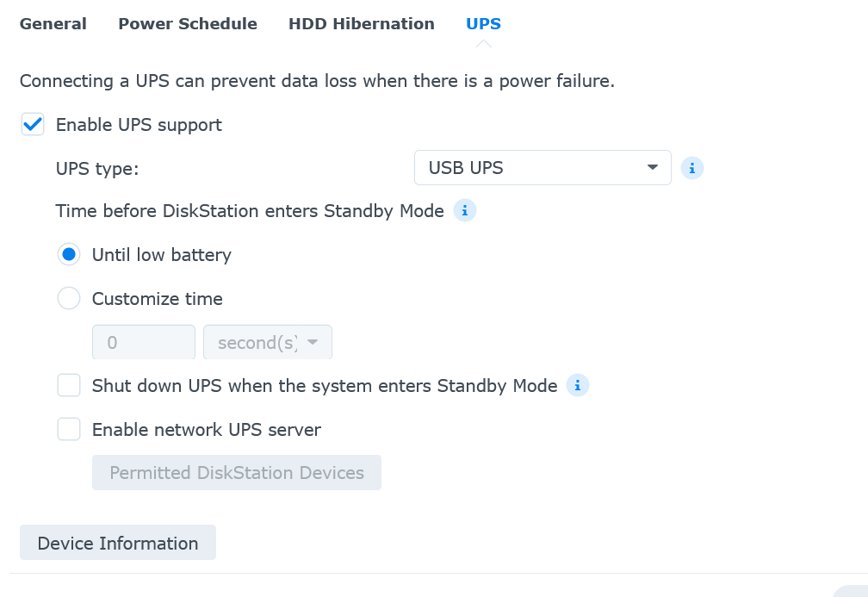Click the dropdown arrow on the UPS type selector
The width and height of the screenshot is (868, 597).
pyautogui.click(x=653, y=168)
